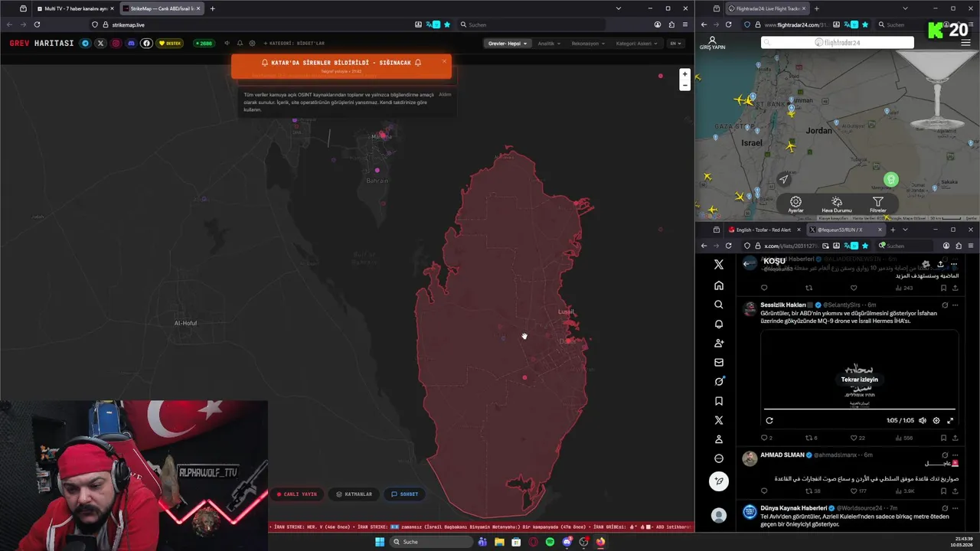Screen dimensions: 980x551
Task: Bookmark star in StrikeMap browser toolbar
Action: tap(447, 24)
